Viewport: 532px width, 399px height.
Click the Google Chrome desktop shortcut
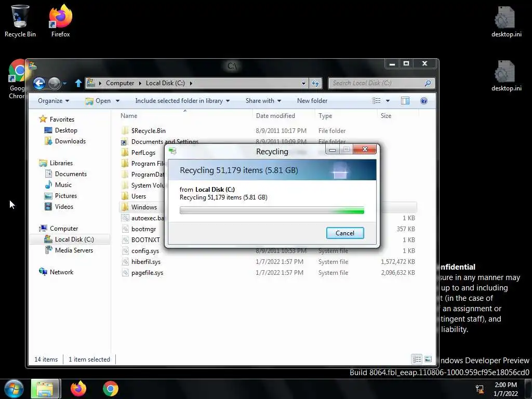pos(16,79)
